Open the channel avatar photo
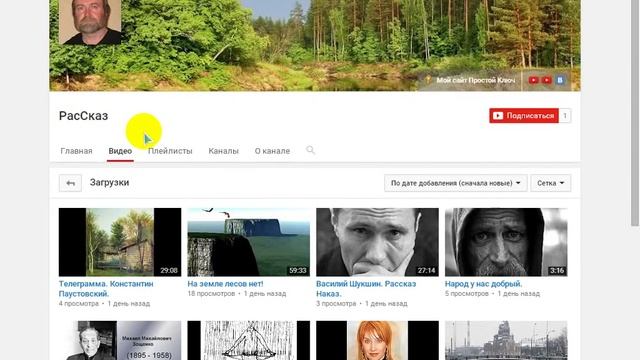 click(90, 22)
